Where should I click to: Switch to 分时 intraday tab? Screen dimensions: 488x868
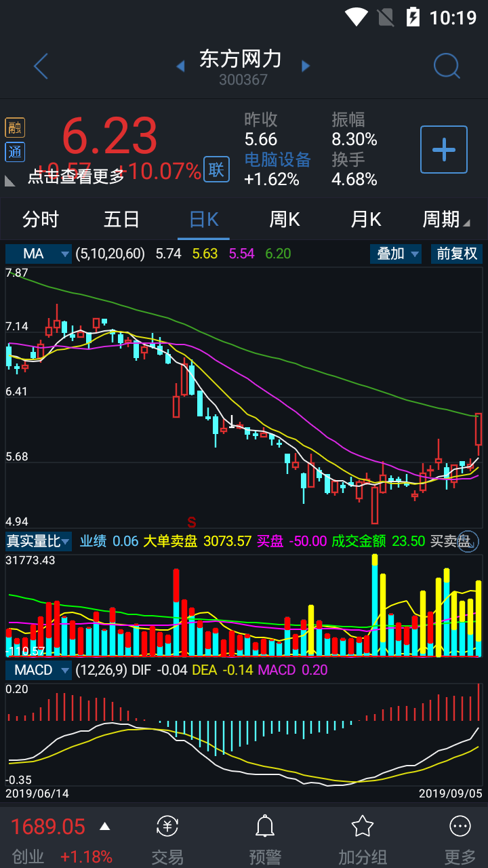coord(41,220)
